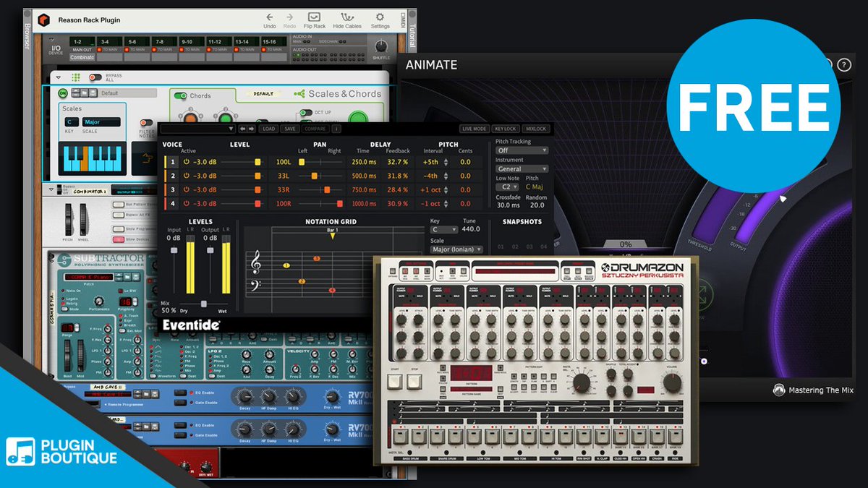Image resolution: width=868 pixels, height=488 pixels.
Task: Open Reason Rack Plugin Settings gear
Action: (x=380, y=20)
